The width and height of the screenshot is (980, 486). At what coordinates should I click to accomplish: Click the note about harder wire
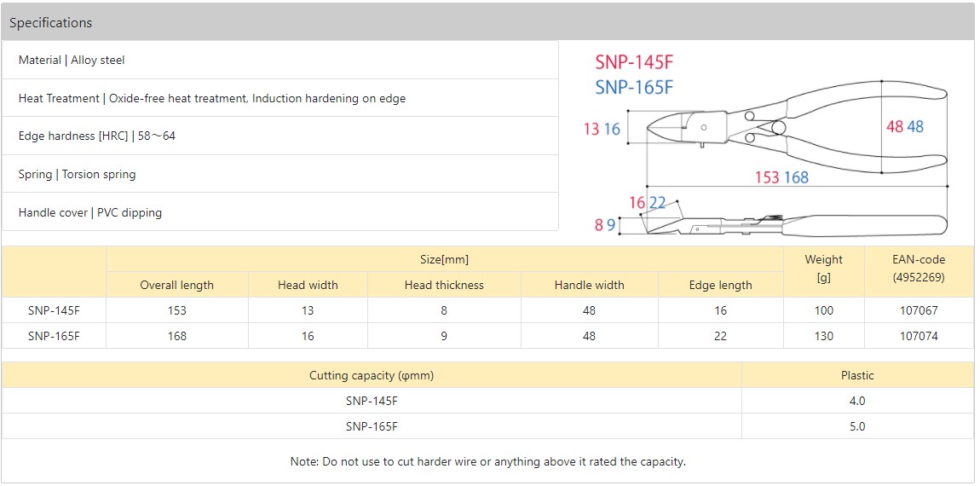click(x=488, y=461)
